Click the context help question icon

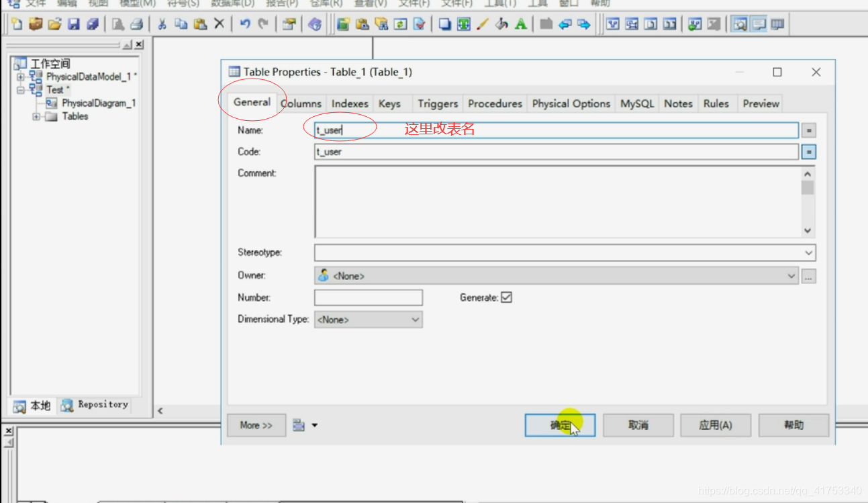[314, 24]
